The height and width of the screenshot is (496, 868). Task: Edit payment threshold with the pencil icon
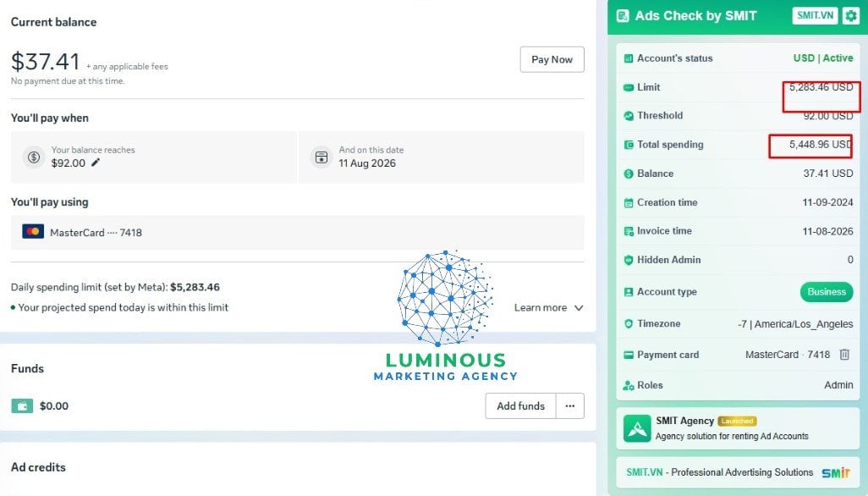(x=96, y=163)
